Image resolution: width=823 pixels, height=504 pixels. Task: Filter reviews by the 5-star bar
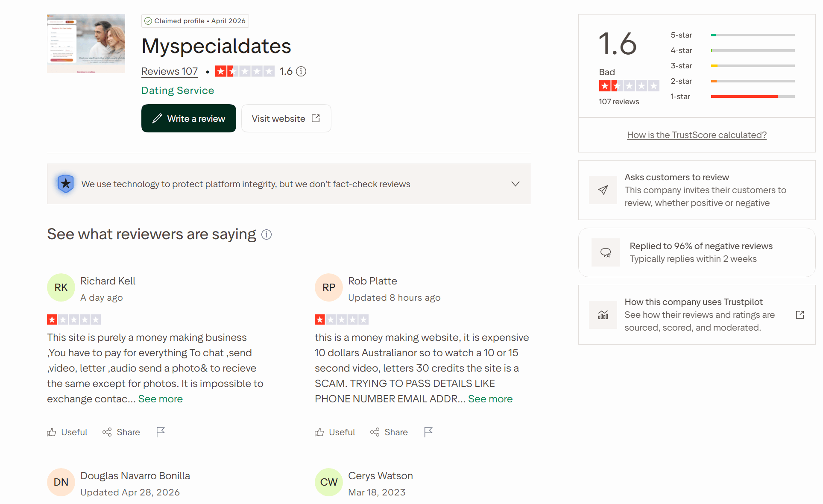pyautogui.click(x=753, y=35)
